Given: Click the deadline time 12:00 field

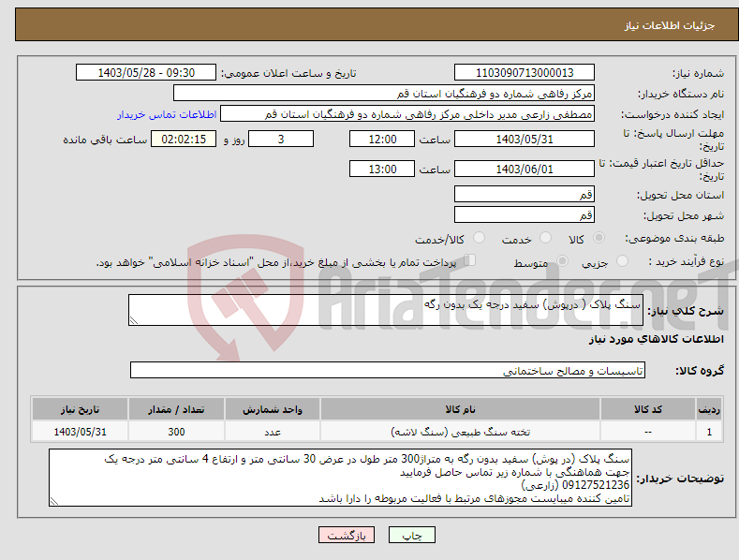Looking at the screenshot, I should [382, 139].
